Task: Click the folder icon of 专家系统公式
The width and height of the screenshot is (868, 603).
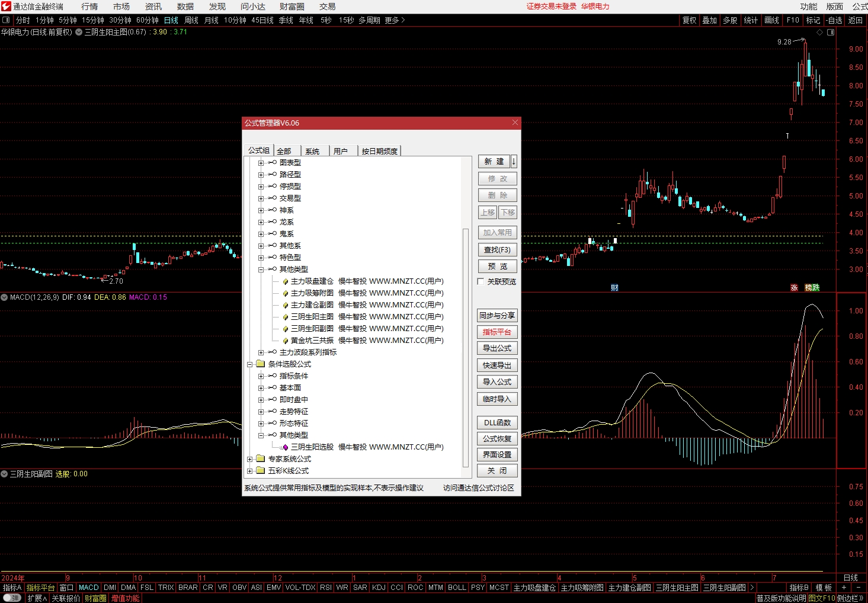Action: click(x=260, y=458)
